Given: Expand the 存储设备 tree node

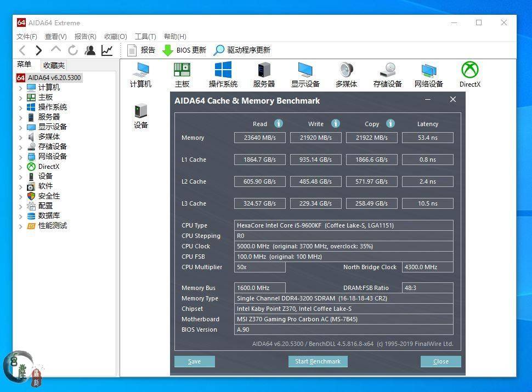Looking at the screenshot, I should 20,147.
